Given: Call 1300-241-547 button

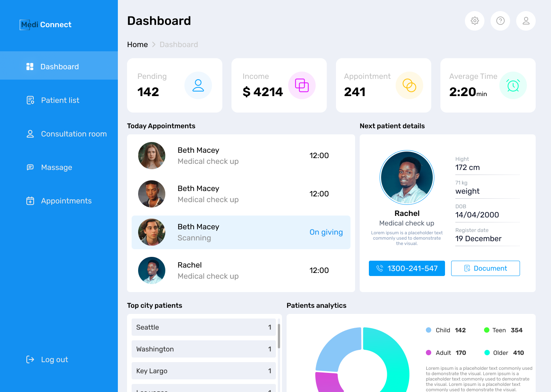Looking at the screenshot, I should point(407,268).
